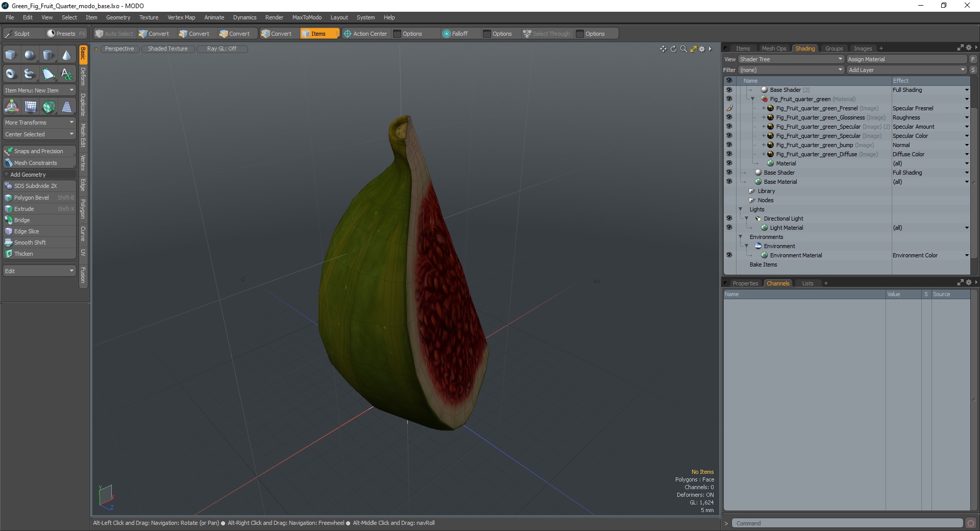The width and height of the screenshot is (980, 531).
Task: Click the record button beside Command field
Action: coord(970,523)
